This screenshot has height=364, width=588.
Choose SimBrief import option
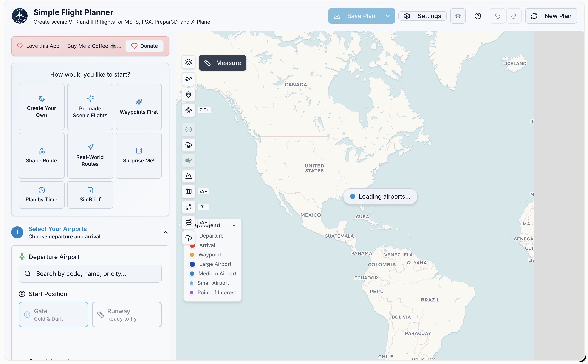coord(90,195)
